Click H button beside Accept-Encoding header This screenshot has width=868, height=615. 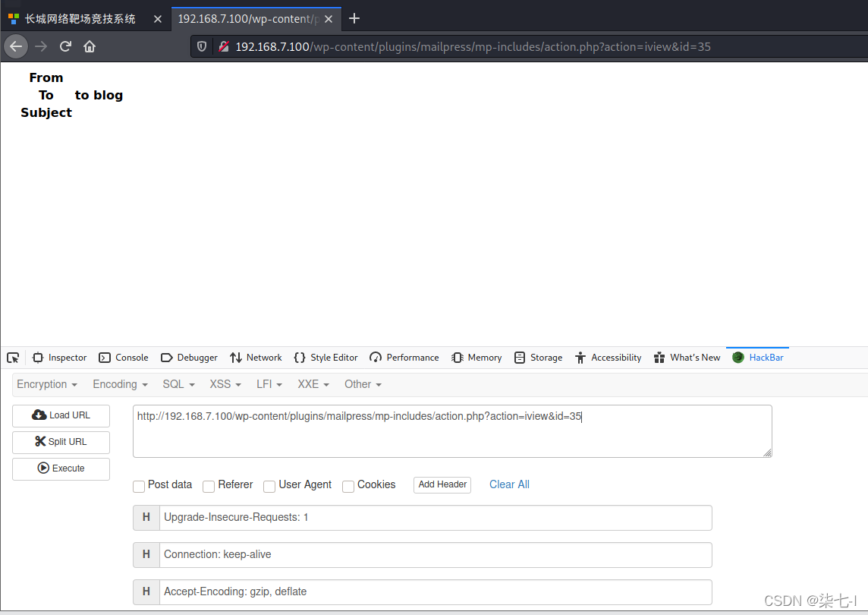click(146, 591)
